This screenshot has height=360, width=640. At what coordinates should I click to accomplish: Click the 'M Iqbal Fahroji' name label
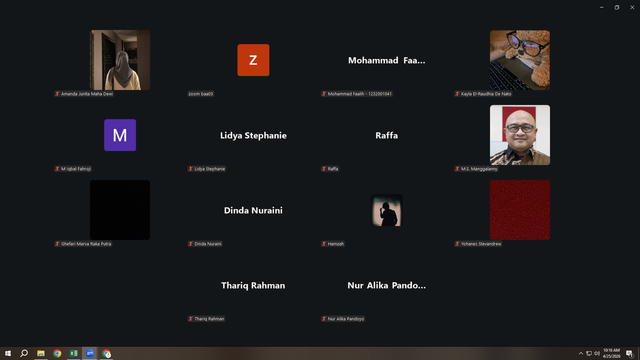click(76, 169)
